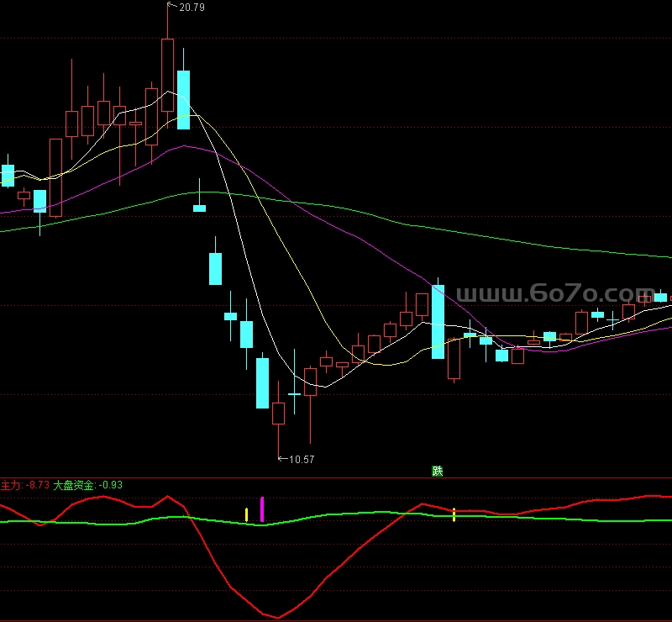This screenshot has width=672, height=622.
Task: Click the magenta signal bar in indicator panel
Action: point(262,509)
